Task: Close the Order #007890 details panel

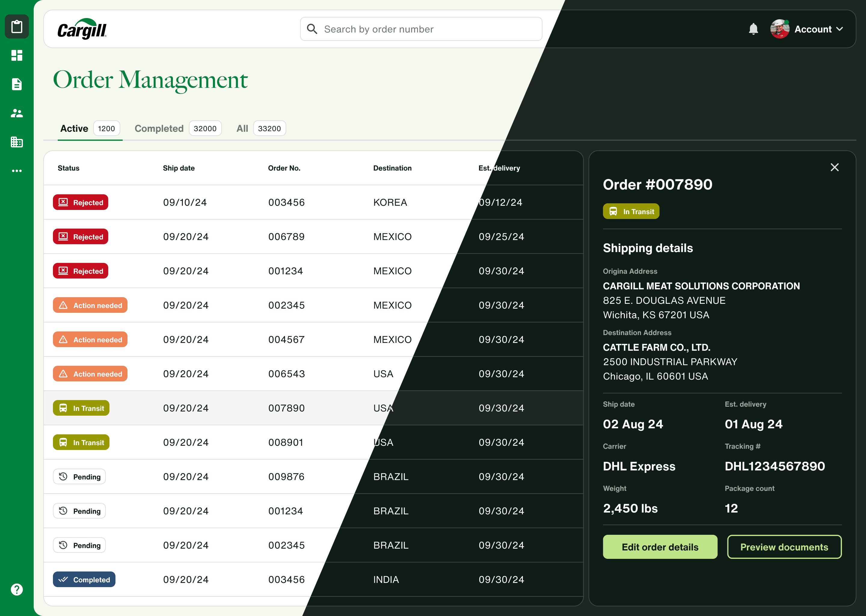Action: tap(834, 167)
